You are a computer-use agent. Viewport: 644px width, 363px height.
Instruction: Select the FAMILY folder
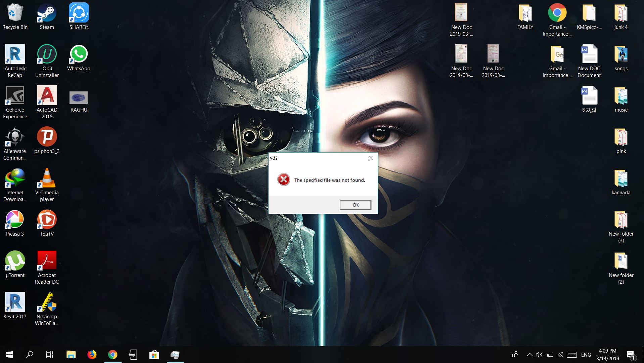pos(525,17)
